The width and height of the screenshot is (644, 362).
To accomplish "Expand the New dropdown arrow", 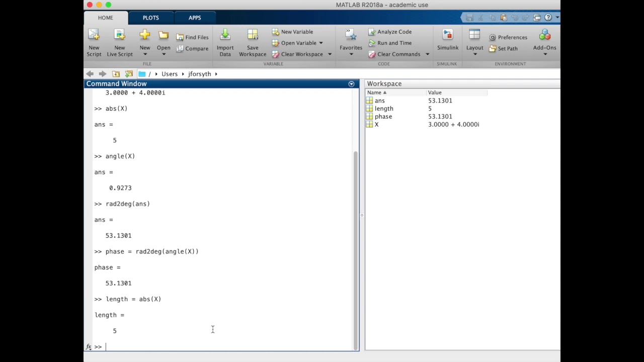I will pos(145,54).
